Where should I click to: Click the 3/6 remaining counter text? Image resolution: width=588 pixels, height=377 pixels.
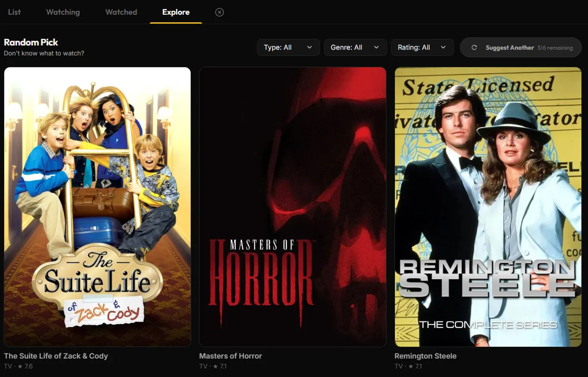555,48
